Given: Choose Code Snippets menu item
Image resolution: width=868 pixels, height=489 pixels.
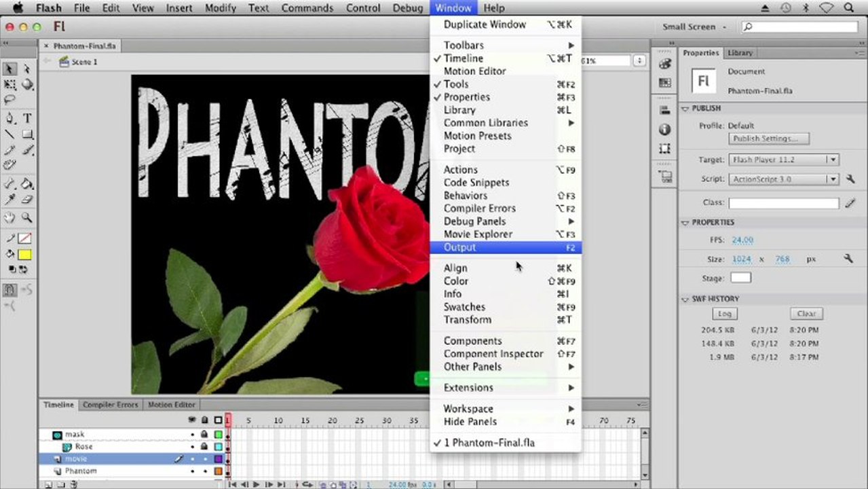Looking at the screenshot, I should click(506, 183).
